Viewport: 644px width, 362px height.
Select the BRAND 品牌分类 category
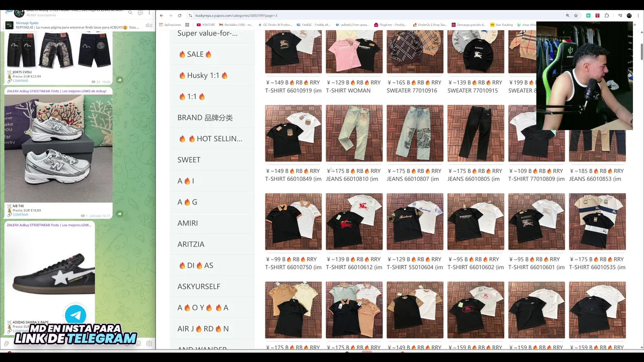(x=212, y=118)
